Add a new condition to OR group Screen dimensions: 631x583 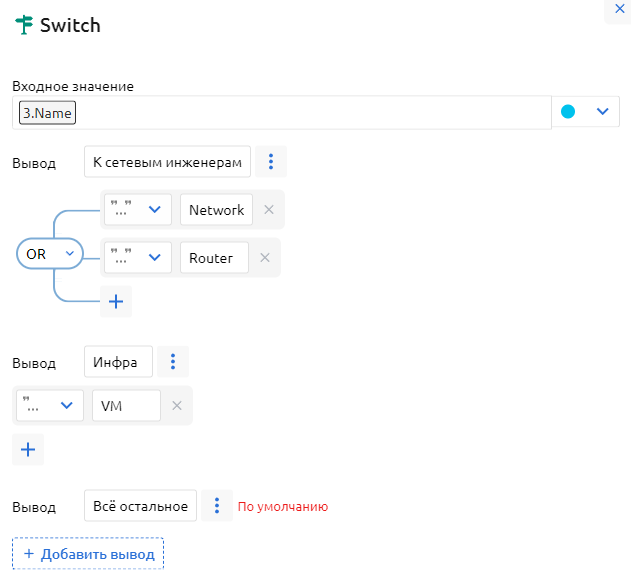116,301
